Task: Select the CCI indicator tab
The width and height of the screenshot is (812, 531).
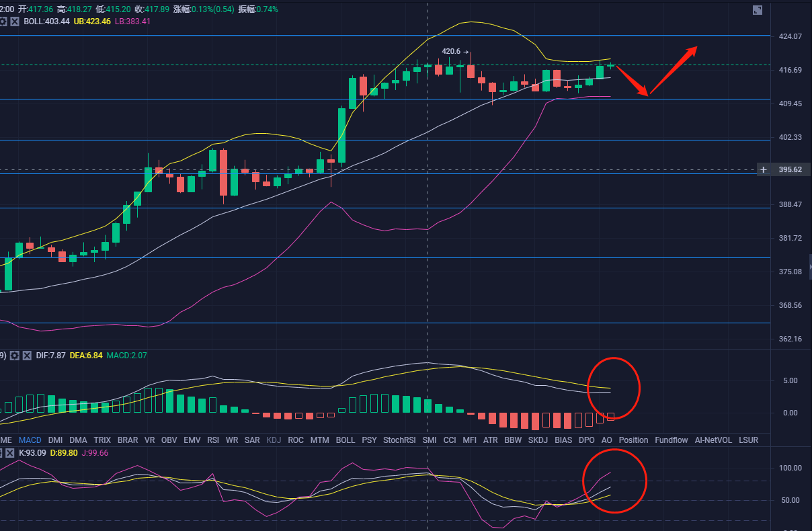Action: 450,440
